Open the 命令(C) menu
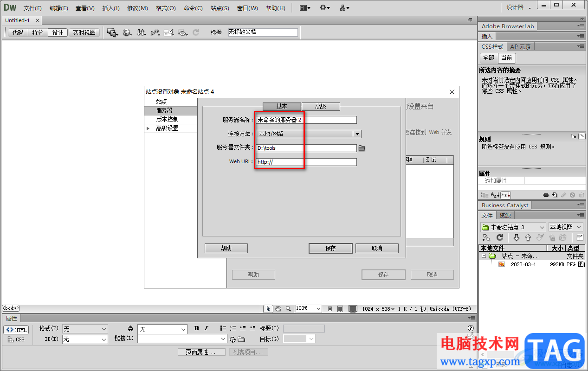The image size is (588, 371). 193,8
